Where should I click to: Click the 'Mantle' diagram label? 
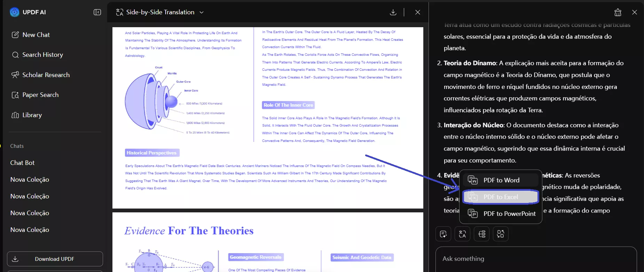tap(172, 74)
